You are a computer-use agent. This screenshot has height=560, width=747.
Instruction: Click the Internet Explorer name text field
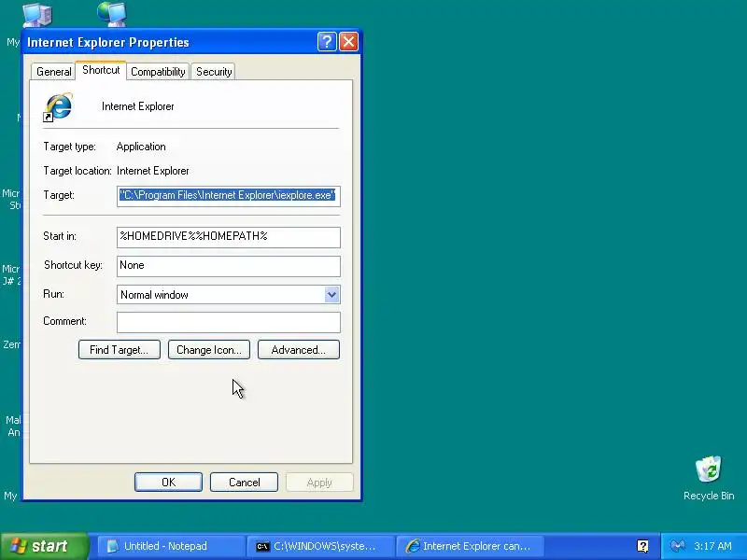pos(137,106)
